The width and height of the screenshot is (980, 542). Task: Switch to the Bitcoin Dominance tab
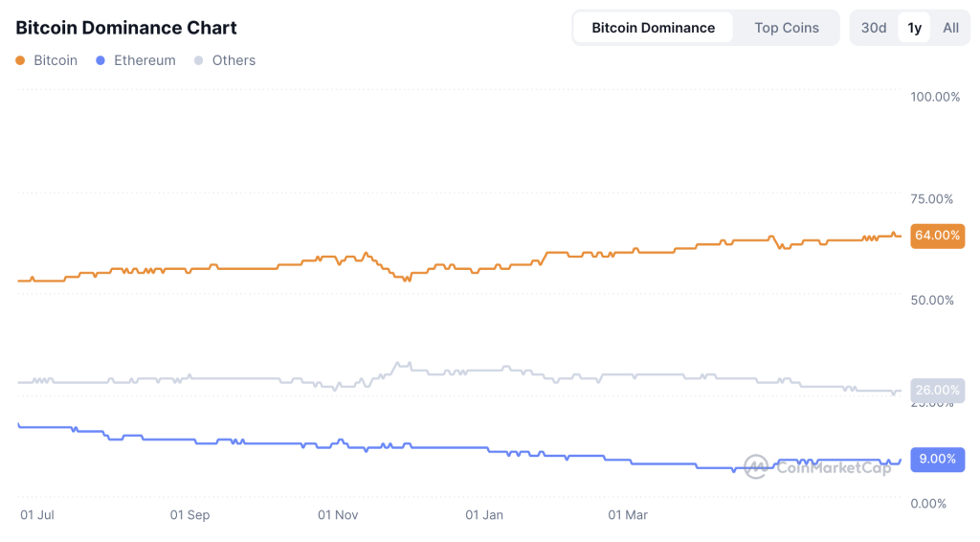click(x=653, y=28)
